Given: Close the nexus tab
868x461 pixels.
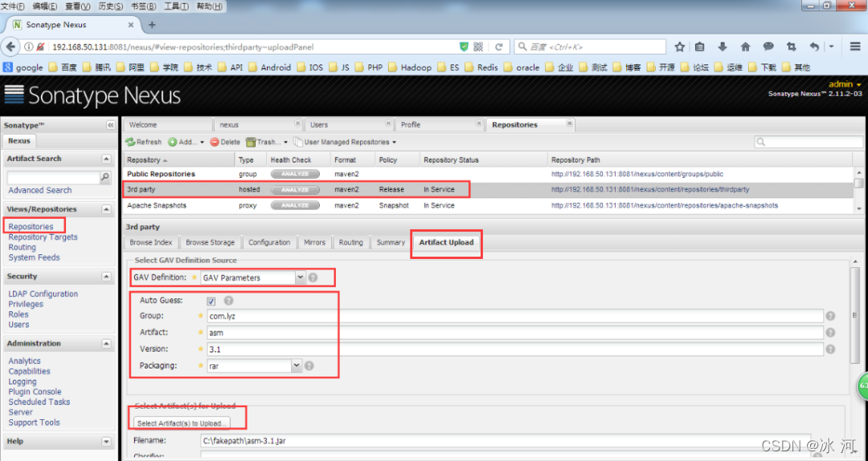Looking at the screenshot, I should [x=298, y=124].
